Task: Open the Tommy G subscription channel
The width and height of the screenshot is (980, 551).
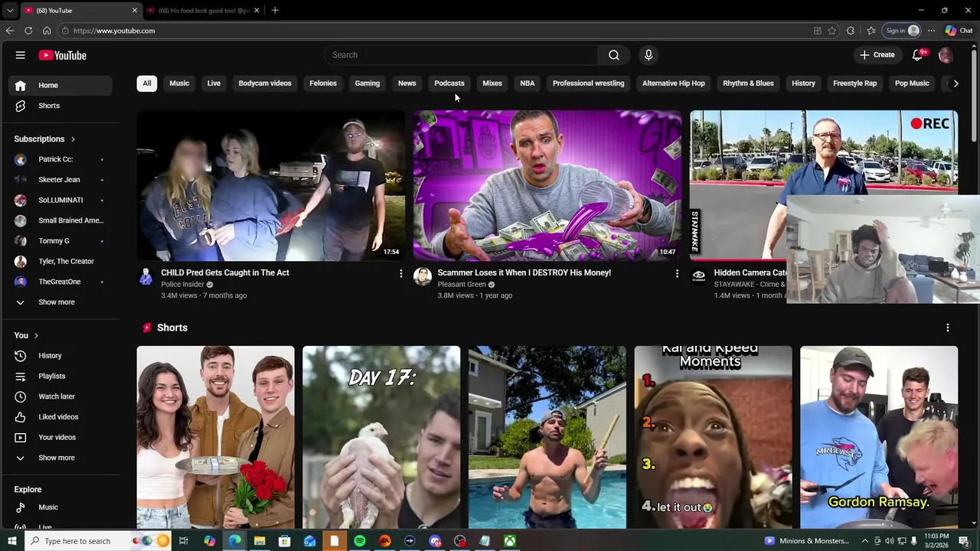Action: [x=60, y=241]
